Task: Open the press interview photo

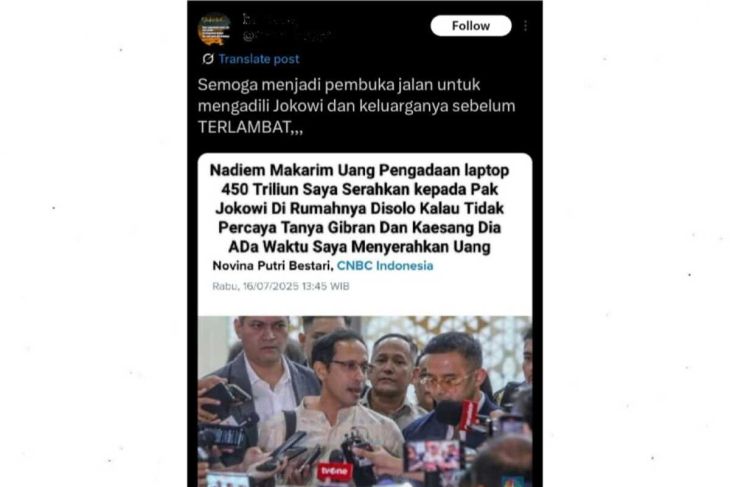Action: pos(365,401)
